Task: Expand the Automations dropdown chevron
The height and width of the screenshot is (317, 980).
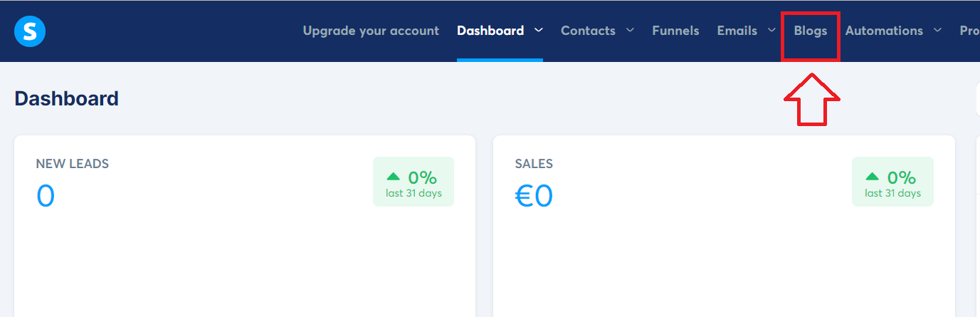Action: point(937,31)
